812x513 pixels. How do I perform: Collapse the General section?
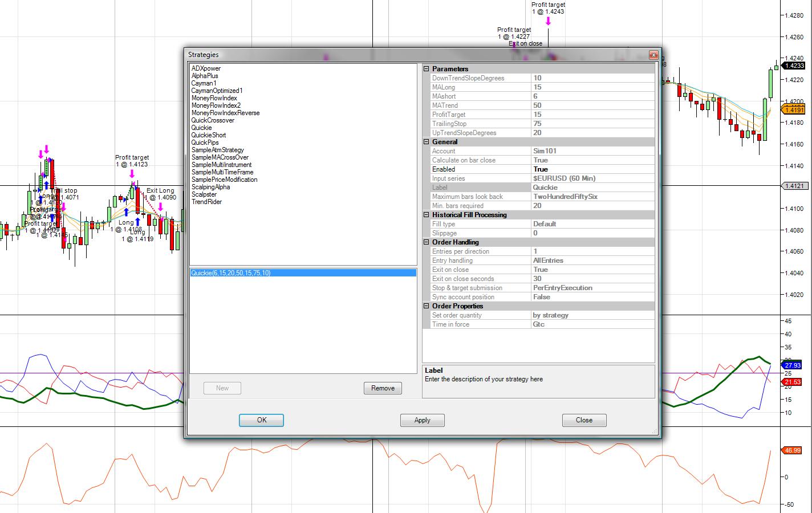point(426,142)
